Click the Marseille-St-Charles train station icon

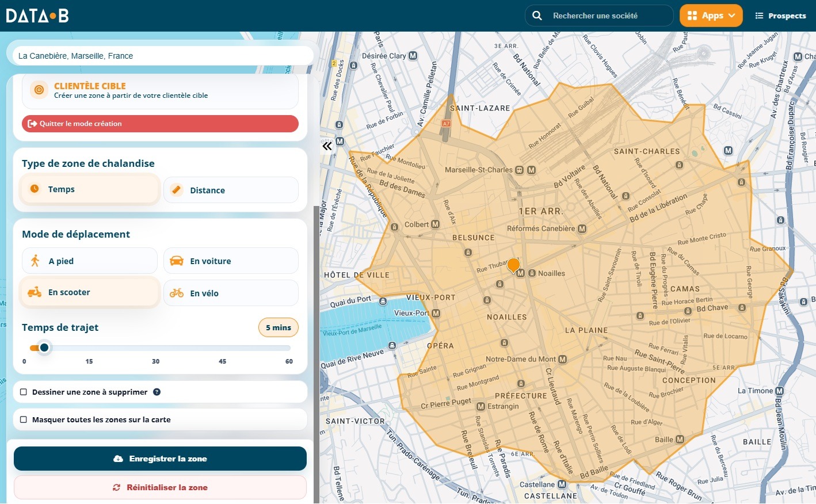pos(520,170)
